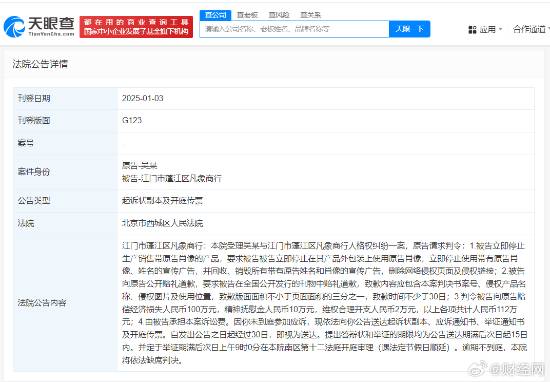The width and height of the screenshot is (550, 382).
Task: Click the page value G123
Action: click(132, 120)
